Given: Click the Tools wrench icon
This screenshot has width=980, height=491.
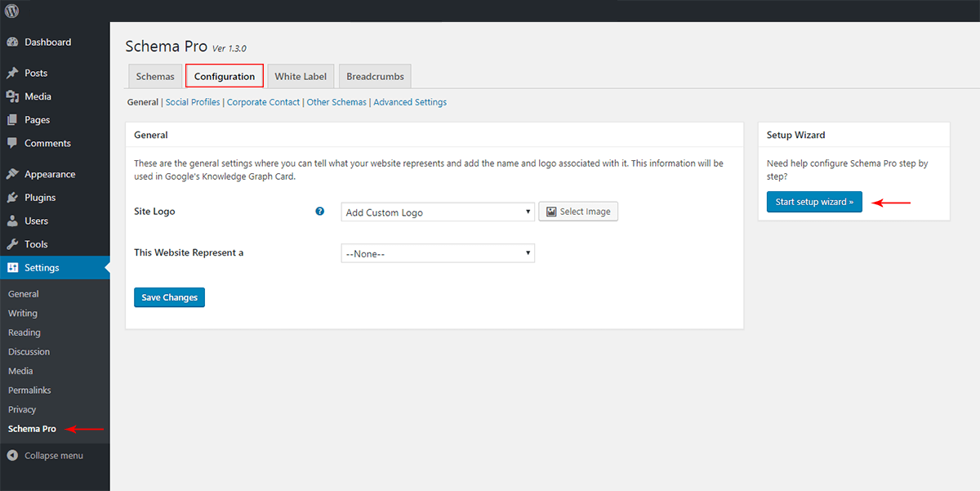Looking at the screenshot, I should pyautogui.click(x=12, y=244).
